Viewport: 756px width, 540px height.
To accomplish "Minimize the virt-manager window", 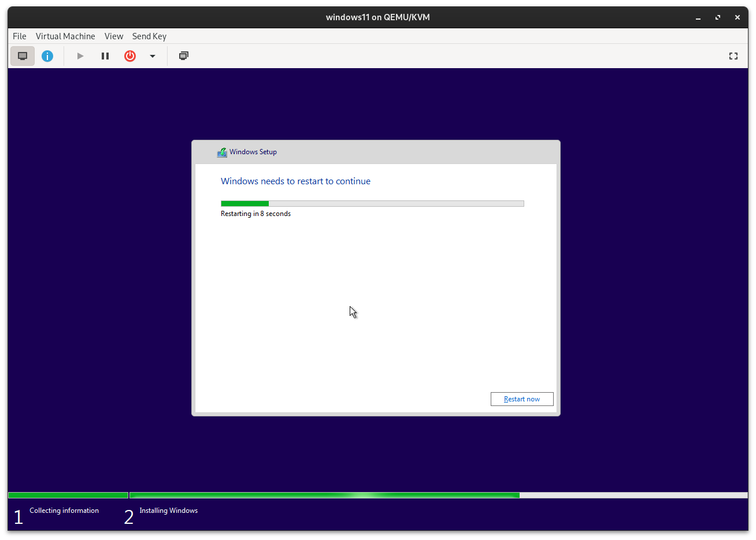I will [698, 17].
